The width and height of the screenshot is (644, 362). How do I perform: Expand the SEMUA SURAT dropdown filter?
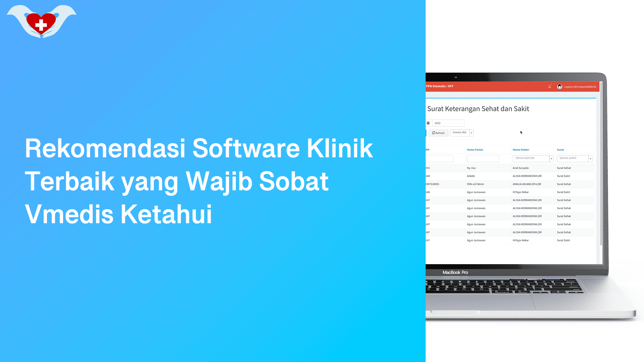pos(590,158)
